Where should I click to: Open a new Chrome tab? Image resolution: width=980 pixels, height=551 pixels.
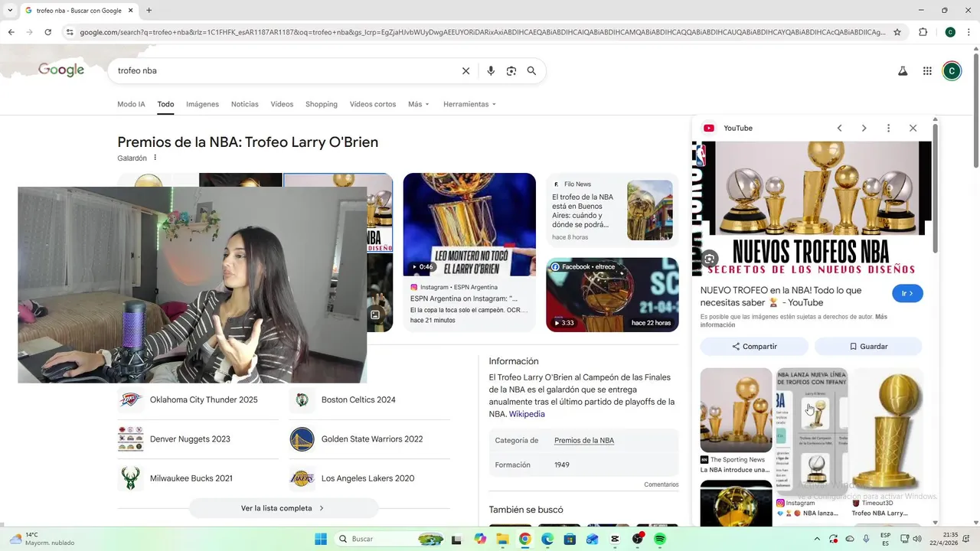pos(149,11)
